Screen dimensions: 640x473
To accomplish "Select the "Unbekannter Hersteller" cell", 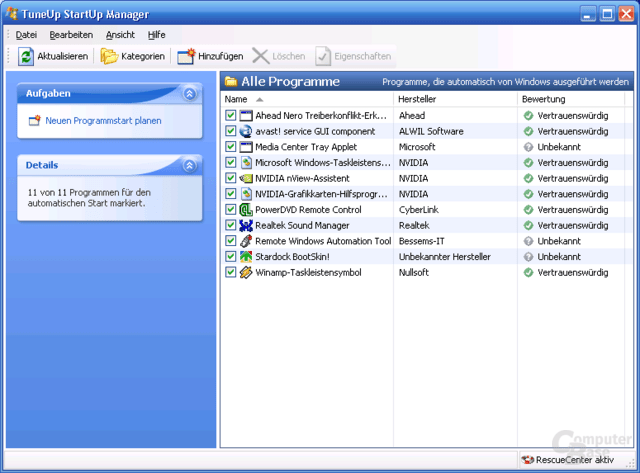I will point(444,257).
